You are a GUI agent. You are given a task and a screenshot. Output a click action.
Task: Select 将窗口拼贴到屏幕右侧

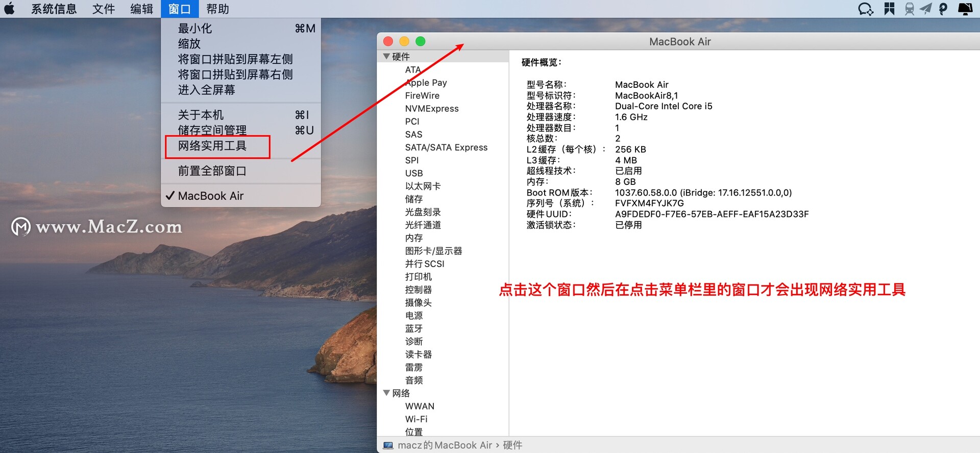click(241, 75)
